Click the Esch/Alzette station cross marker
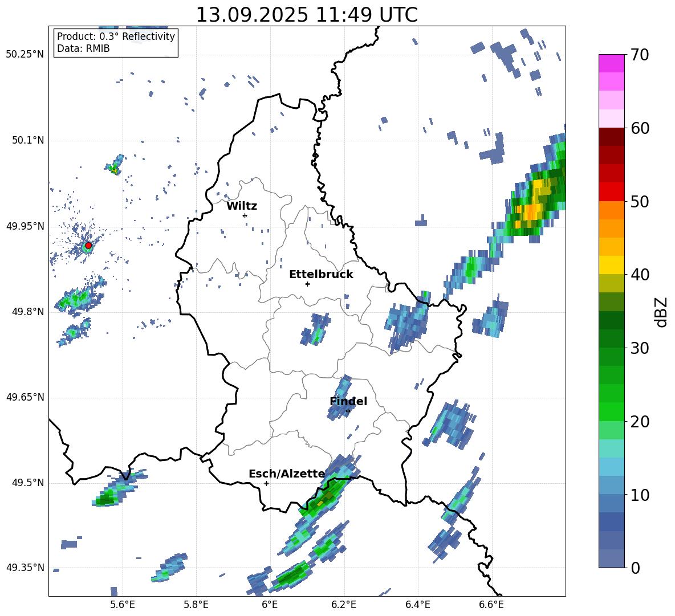675x616 pixels. coord(266,483)
